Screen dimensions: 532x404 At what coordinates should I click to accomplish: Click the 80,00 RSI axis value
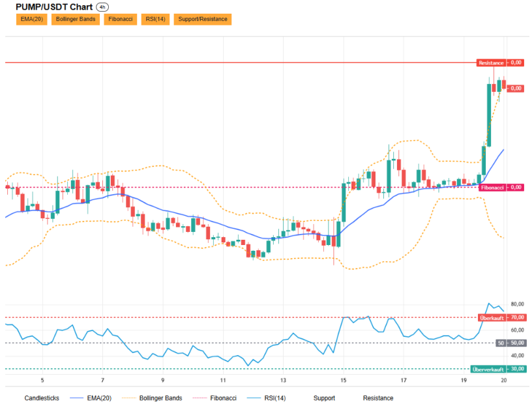click(x=517, y=304)
